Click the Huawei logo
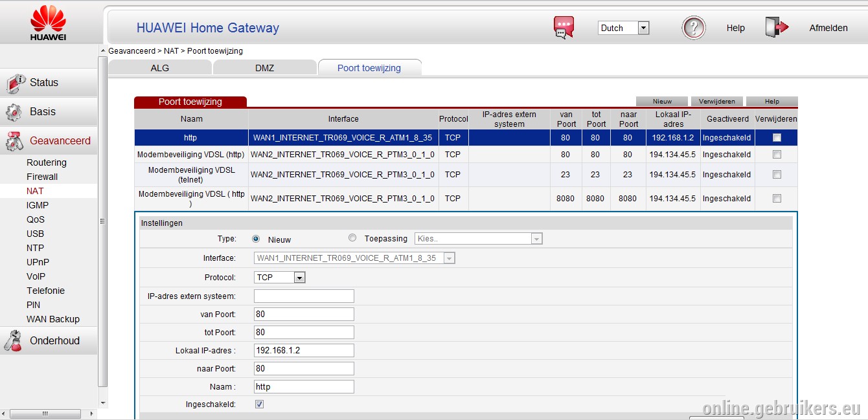Viewport: 868px width, 420px height. pyautogui.click(x=48, y=23)
